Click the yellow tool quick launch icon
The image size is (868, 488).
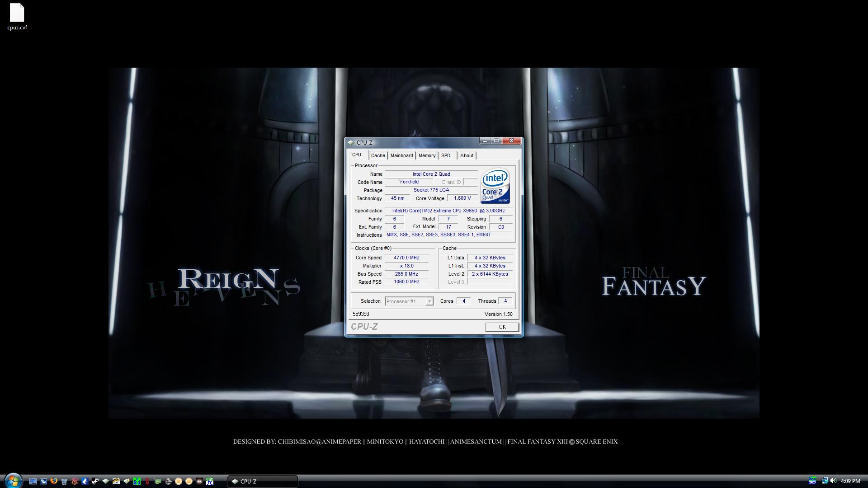tap(116, 481)
